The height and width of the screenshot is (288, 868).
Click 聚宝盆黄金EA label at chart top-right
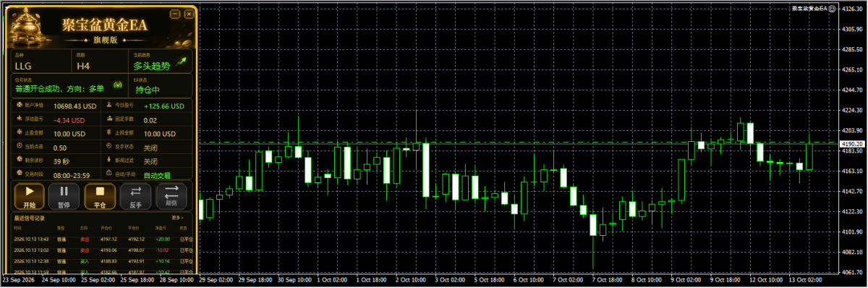[810, 8]
